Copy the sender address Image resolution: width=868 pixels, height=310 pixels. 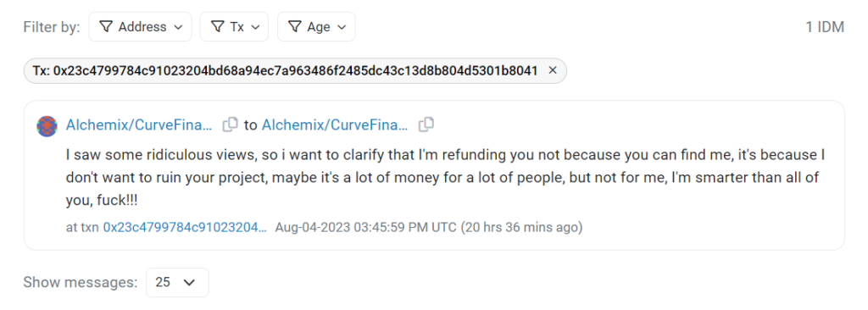click(x=231, y=125)
